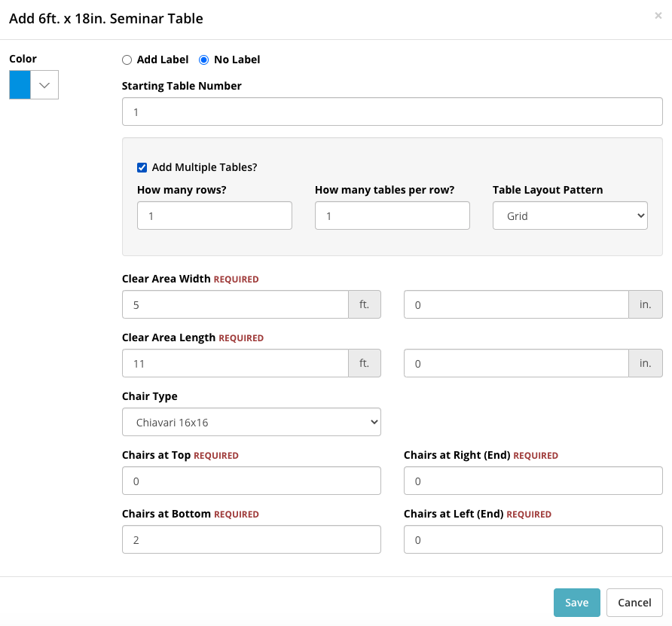
Task: Click the blue color swatch
Action: [x=20, y=85]
